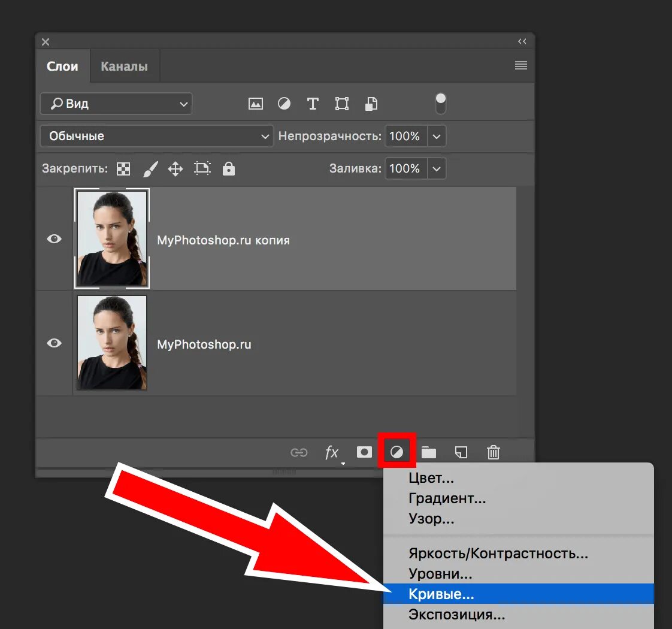Open the Обычные blend mode dropdown

pyautogui.click(x=156, y=137)
